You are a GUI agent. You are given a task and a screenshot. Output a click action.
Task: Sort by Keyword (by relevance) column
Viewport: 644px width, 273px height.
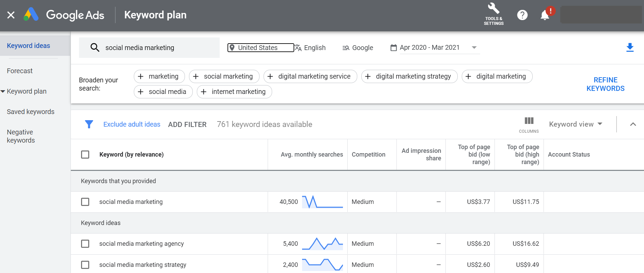pos(131,155)
